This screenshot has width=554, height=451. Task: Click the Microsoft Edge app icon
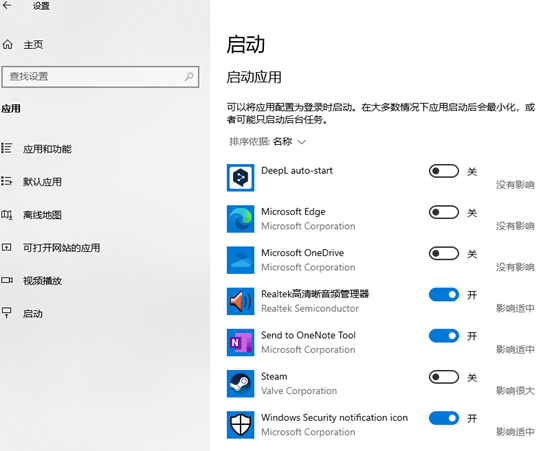240,219
